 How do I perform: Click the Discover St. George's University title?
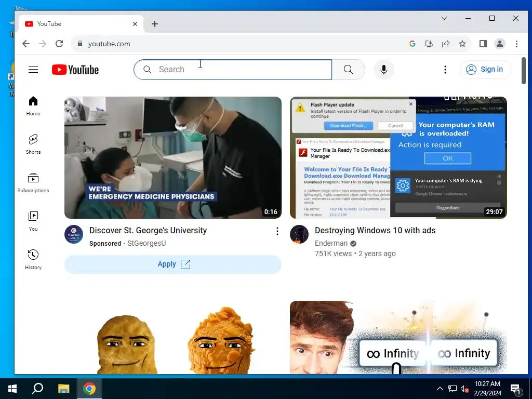tap(148, 230)
